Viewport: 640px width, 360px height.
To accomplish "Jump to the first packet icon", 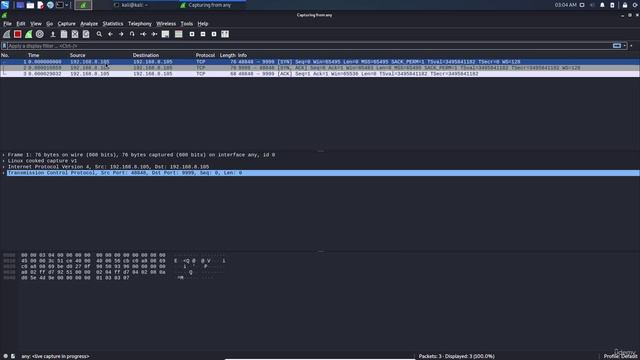I will (x=143, y=34).
